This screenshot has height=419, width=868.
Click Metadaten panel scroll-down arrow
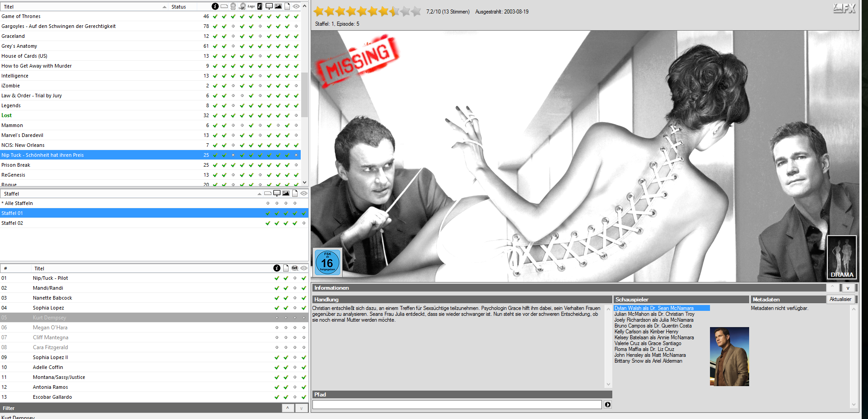pyautogui.click(x=854, y=405)
